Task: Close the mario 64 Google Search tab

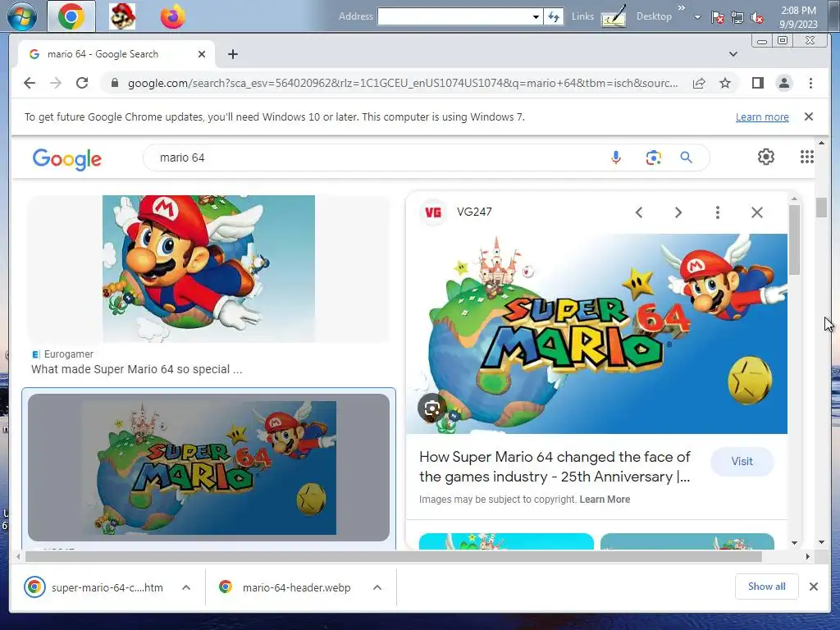Action: click(202, 54)
